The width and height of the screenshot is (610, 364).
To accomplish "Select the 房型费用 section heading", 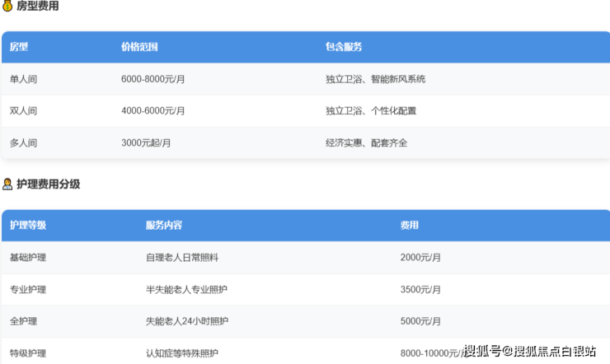I will [38, 7].
